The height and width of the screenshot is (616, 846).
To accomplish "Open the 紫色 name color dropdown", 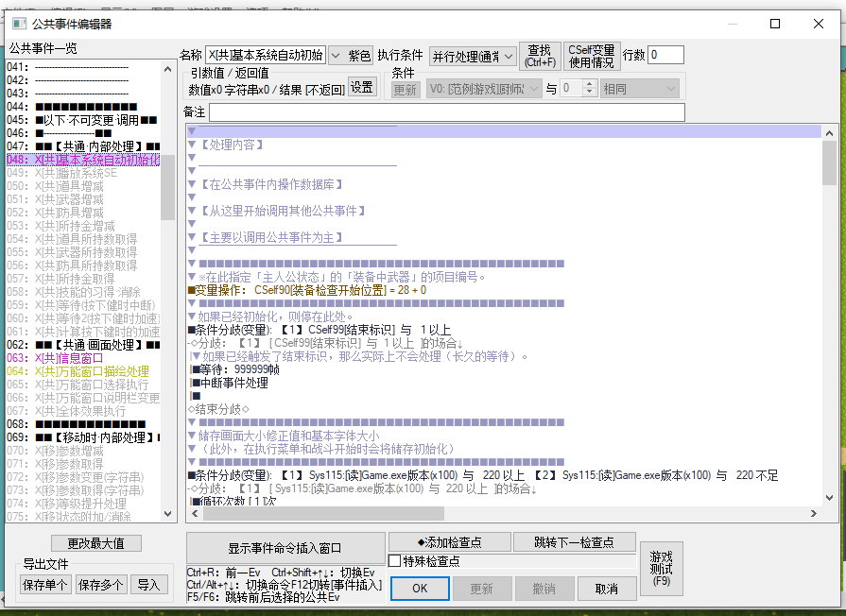I will 351,55.
